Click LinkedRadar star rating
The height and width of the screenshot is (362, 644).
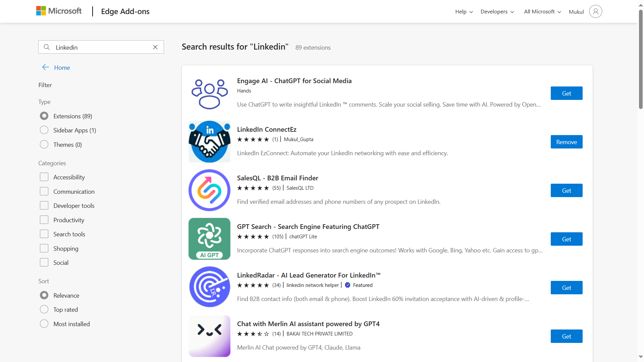coord(253,285)
